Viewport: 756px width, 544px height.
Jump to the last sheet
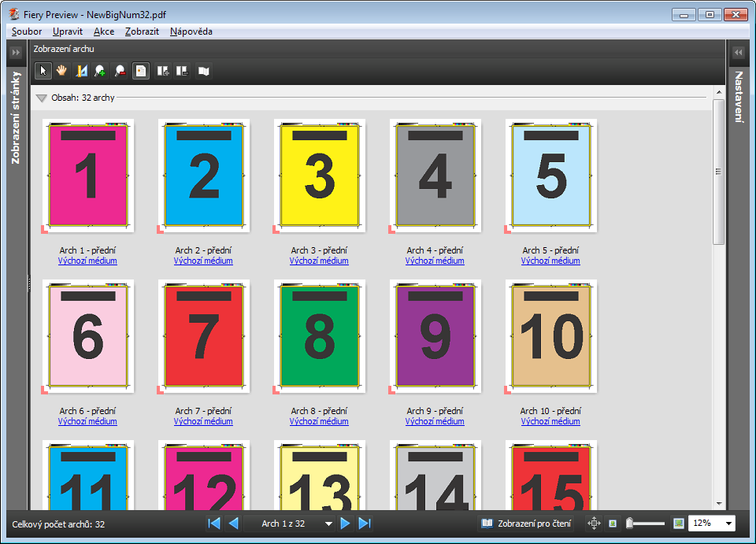[x=365, y=524]
